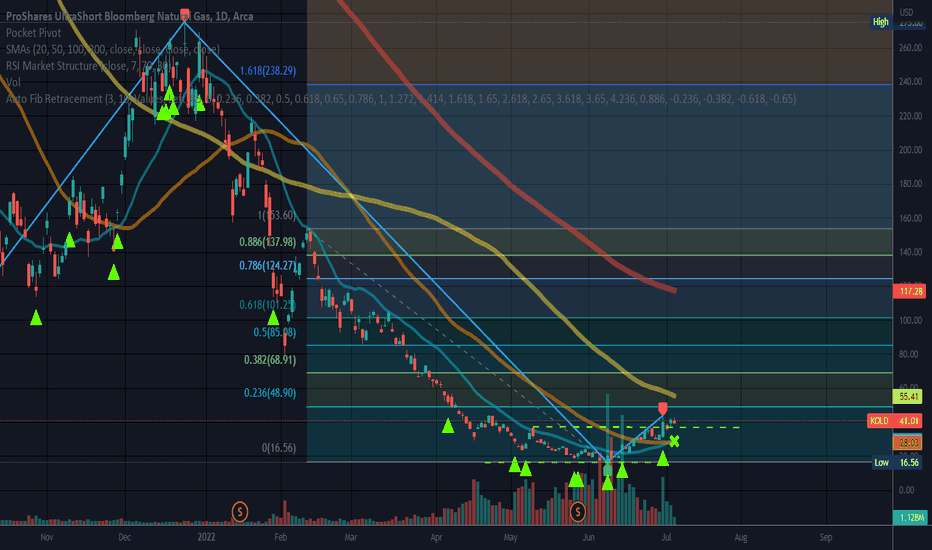Click Sep on the time axis
Image resolution: width=932 pixels, height=550 pixels.
coord(826,538)
